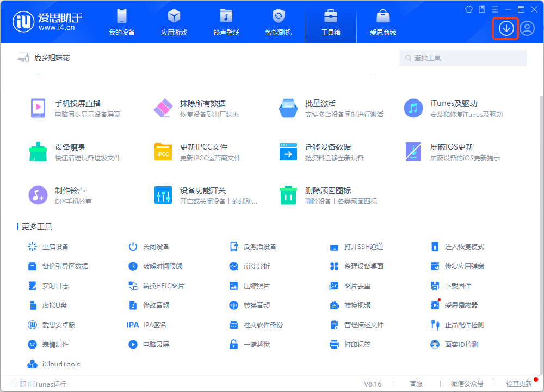Open 手机投屏直播 tool
Viewport: 544px width, 392px height.
[76, 109]
